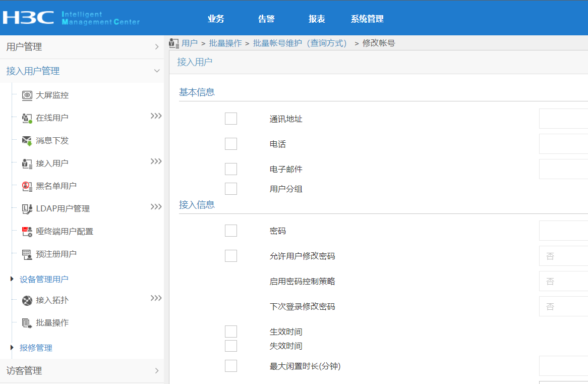Image resolution: width=588 pixels, height=384 pixels.
Task: Click the 哑终端用户配置 icon
Action: point(27,232)
